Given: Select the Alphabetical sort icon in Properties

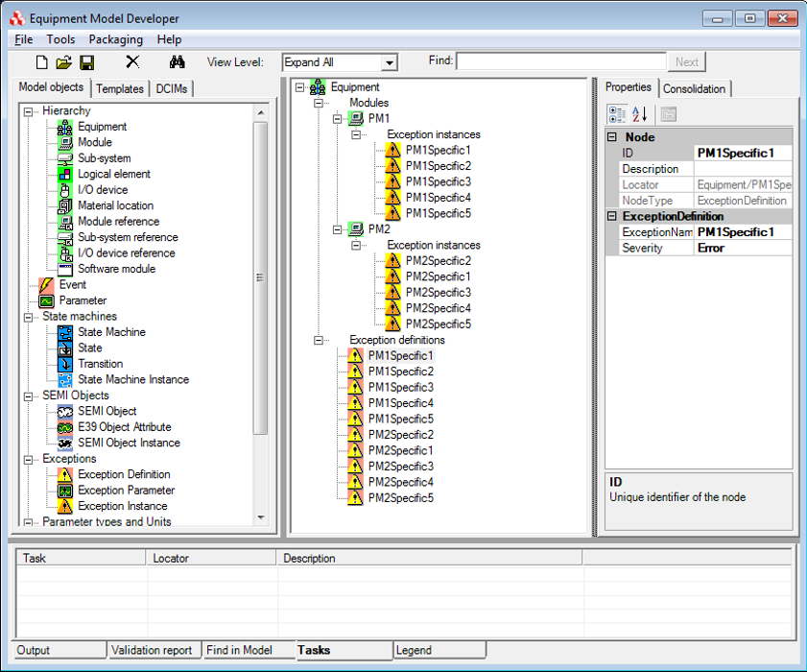Looking at the screenshot, I should (640, 114).
